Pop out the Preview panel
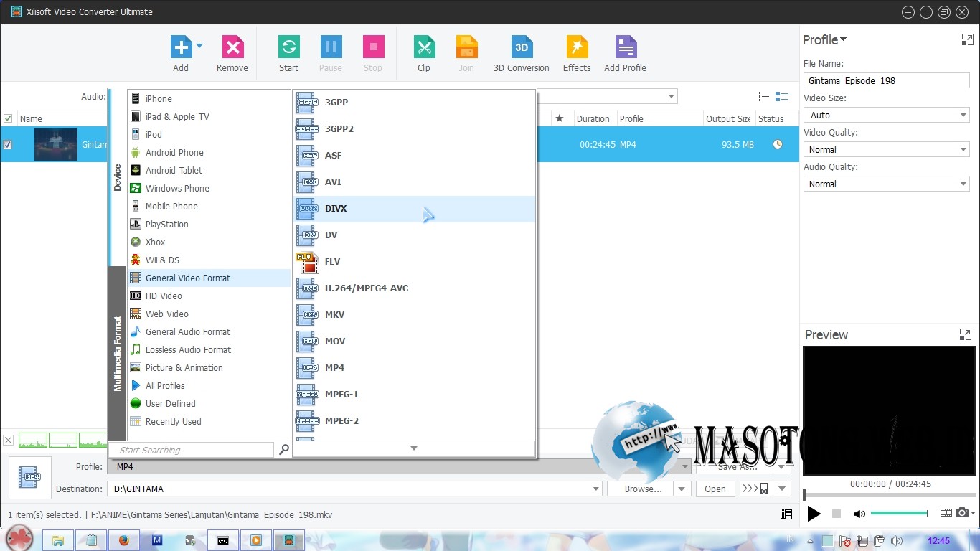The height and width of the screenshot is (551, 980). [965, 334]
